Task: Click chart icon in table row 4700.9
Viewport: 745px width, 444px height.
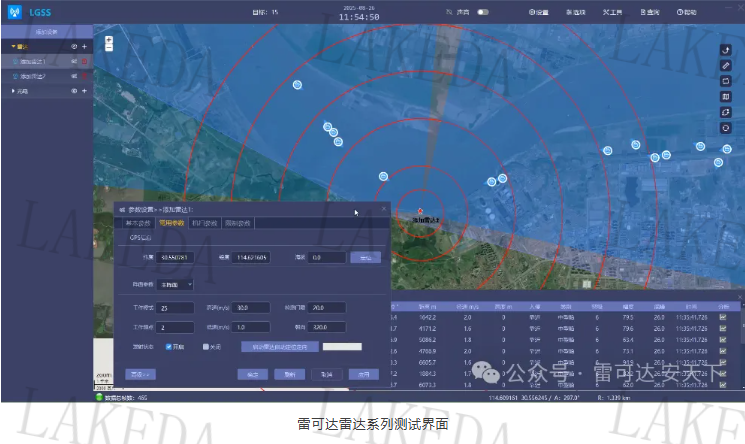Action: (x=723, y=351)
